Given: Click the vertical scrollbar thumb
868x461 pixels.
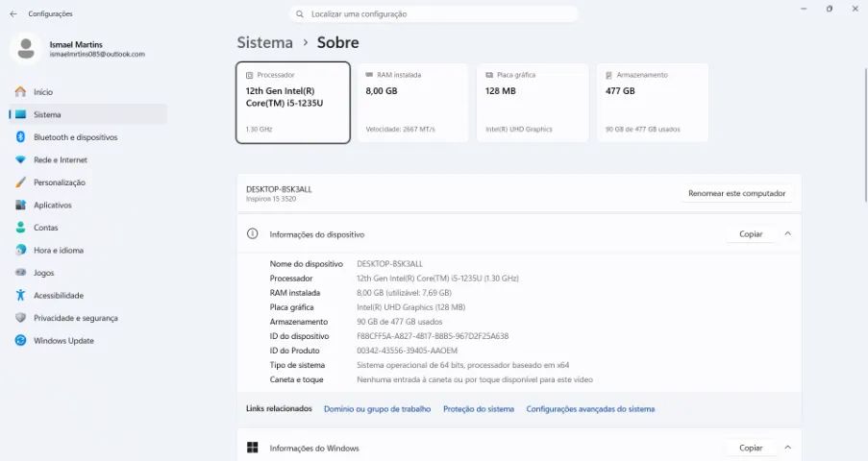Looking at the screenshot, I should point(865,134).
